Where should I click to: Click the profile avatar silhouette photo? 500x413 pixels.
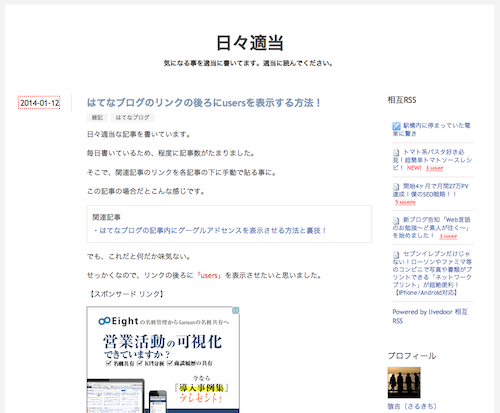pyautogui.click(x=404, y=383)
